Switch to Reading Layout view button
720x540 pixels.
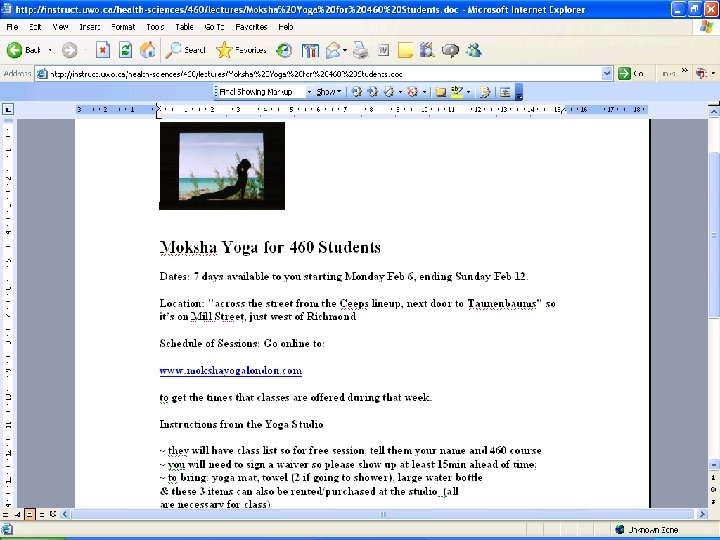pyautogui.click(x=53, y=515)
